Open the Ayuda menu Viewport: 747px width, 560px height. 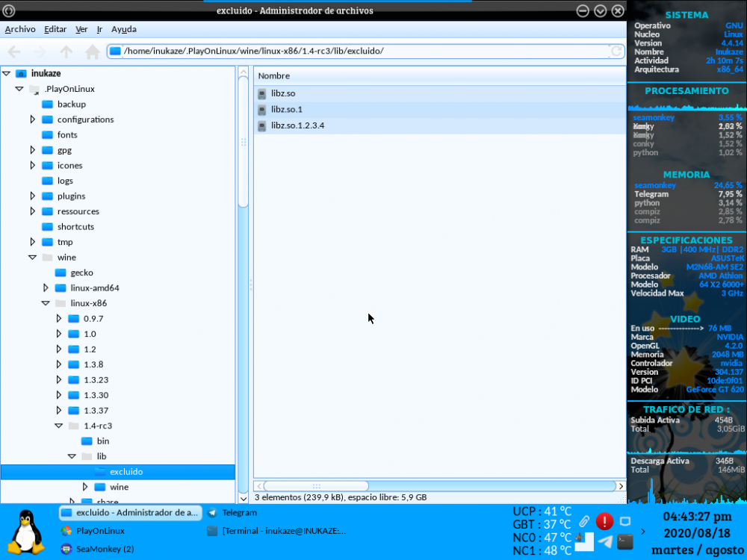click(123, 30)
